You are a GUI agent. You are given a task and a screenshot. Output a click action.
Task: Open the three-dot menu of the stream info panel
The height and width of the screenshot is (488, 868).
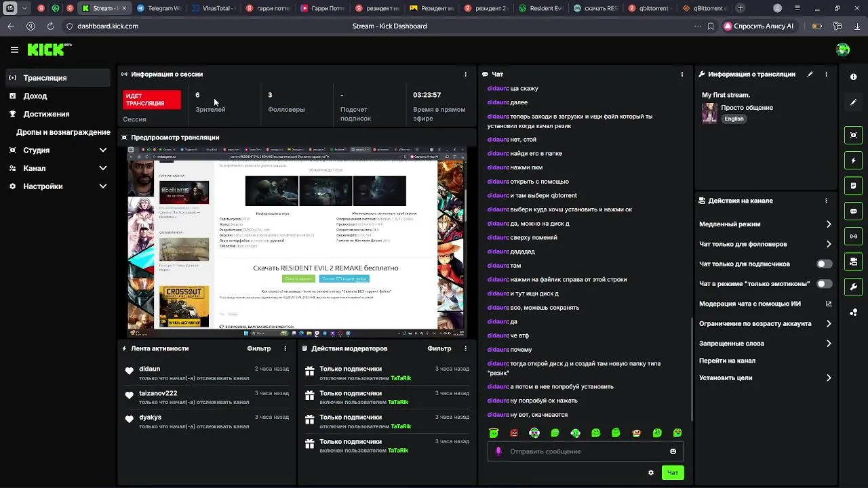pos(826,74)
